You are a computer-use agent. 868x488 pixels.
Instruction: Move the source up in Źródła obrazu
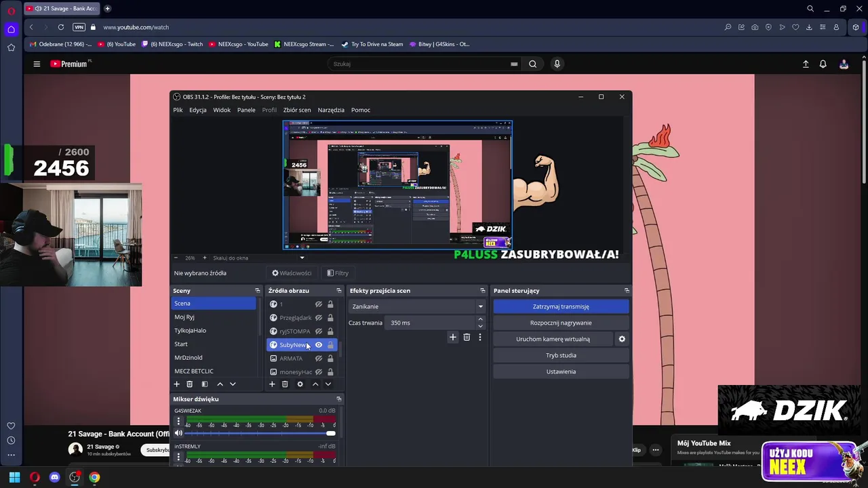[x=315, y=384]
